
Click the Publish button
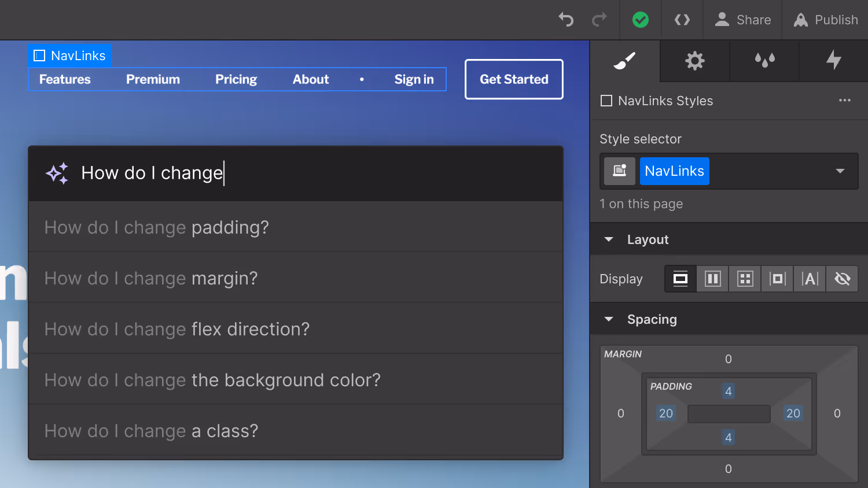point(825,20)
